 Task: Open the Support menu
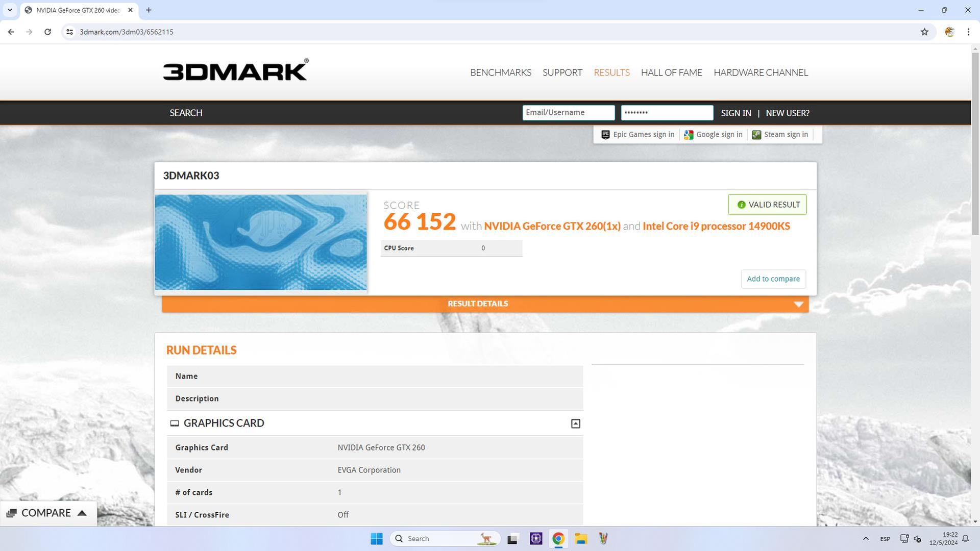coord(562,72)
